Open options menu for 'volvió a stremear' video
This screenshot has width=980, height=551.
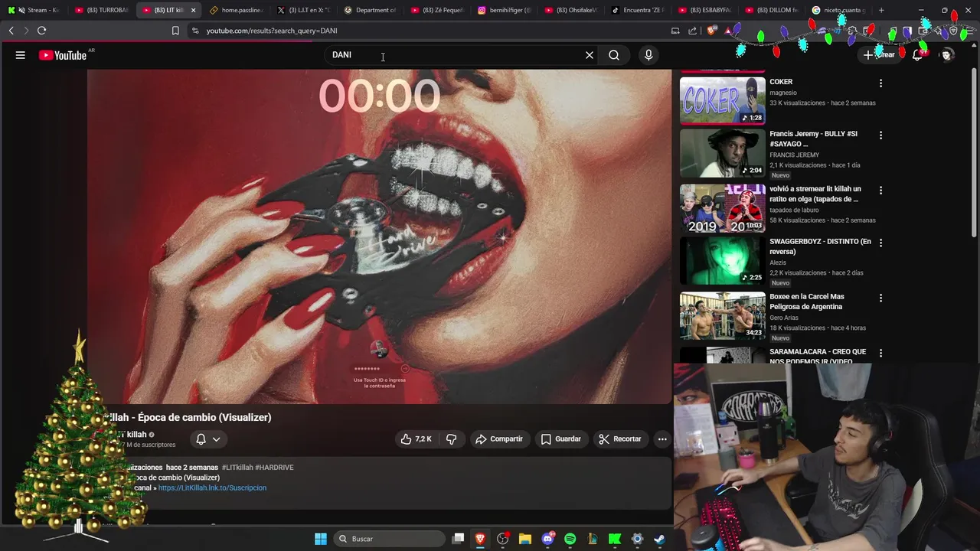click(x=880, y=190)
